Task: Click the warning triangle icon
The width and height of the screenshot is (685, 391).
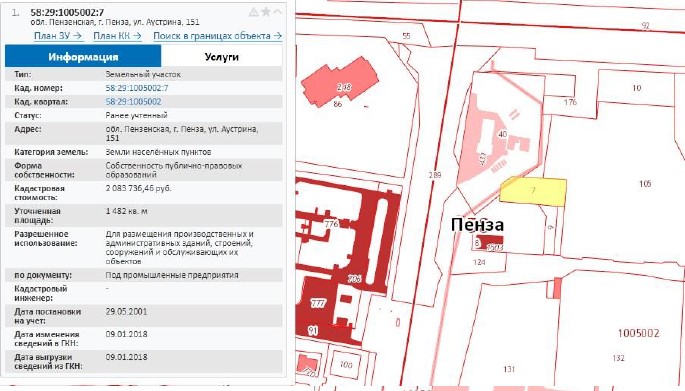Action: 254,12
